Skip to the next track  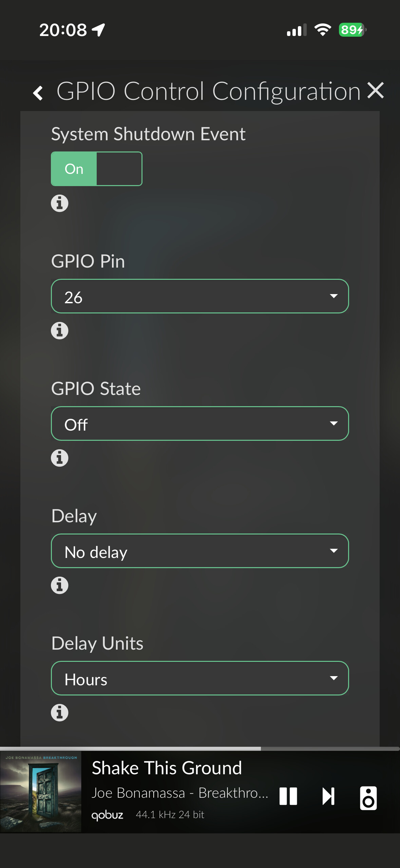[328, 796]
